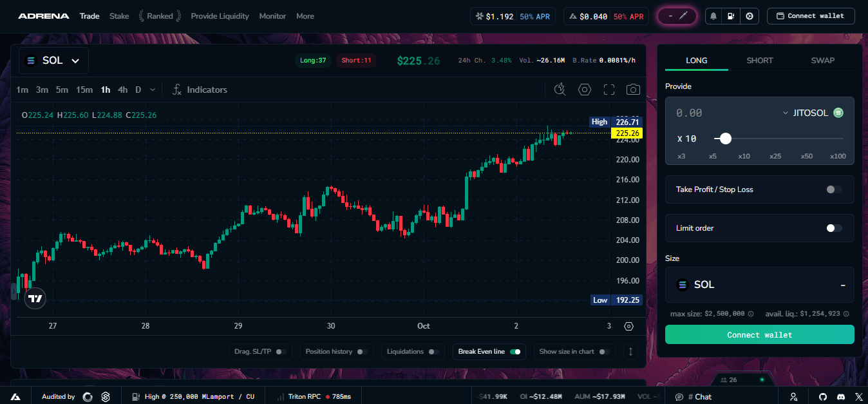This screenshot has height=404, width=868.
Task: Take a chart snapshot with the camera icon
Action: pyautogui.click(x=633, y=90)
